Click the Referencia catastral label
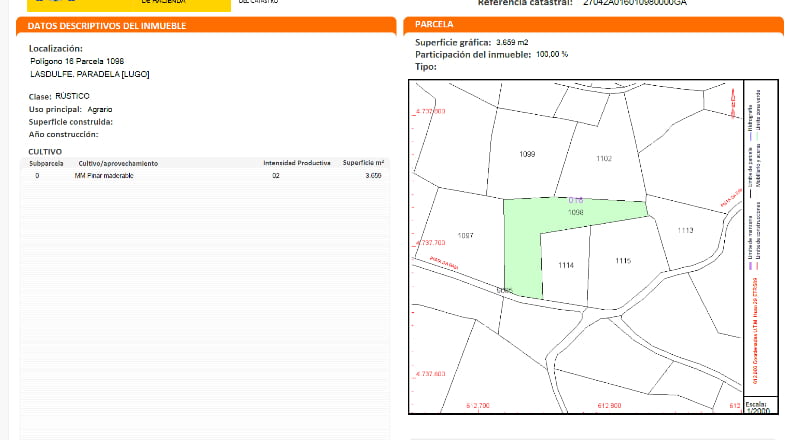 (525, 3)
